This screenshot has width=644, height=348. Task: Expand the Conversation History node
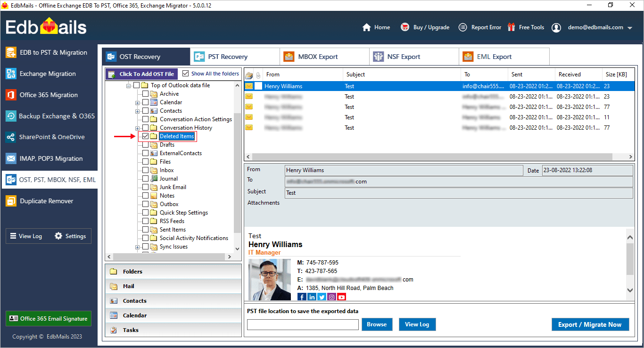(138, 128)
